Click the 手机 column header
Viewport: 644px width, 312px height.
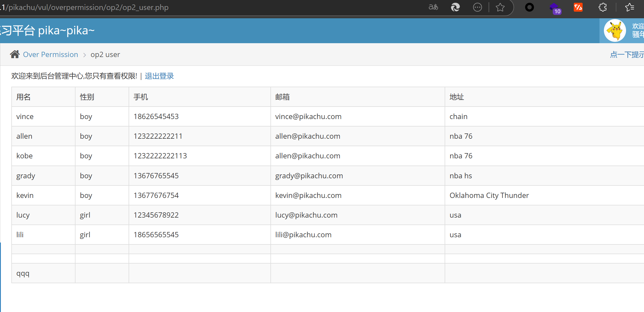coord(141,97)
